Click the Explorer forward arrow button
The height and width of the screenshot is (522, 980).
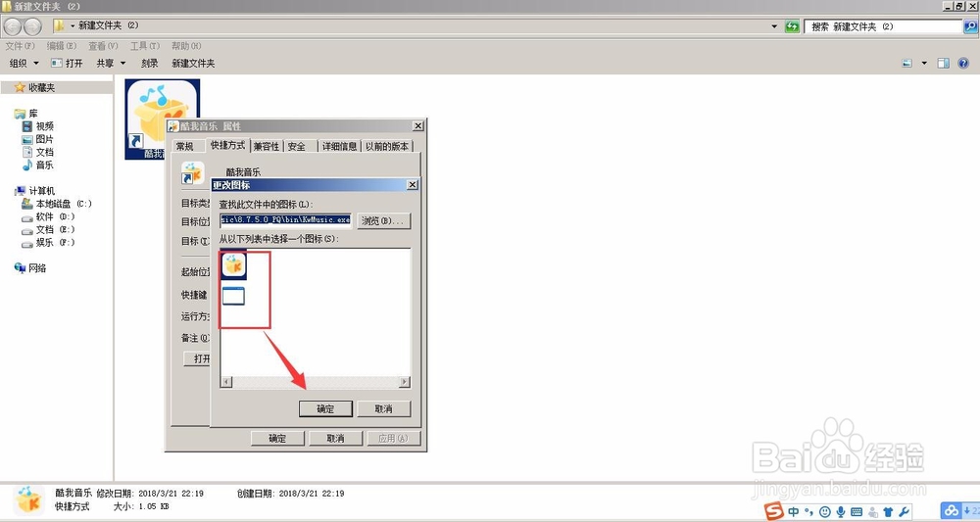32,26
